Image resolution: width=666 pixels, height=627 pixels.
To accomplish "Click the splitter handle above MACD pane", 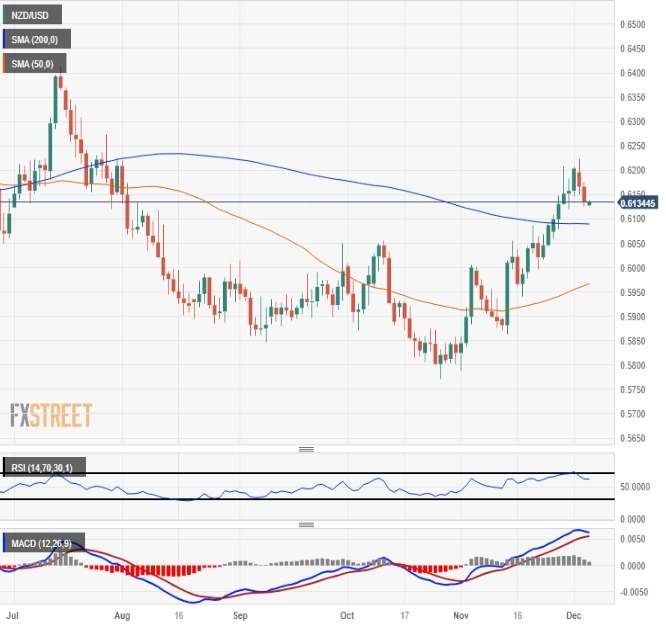I will coord(307,524).
